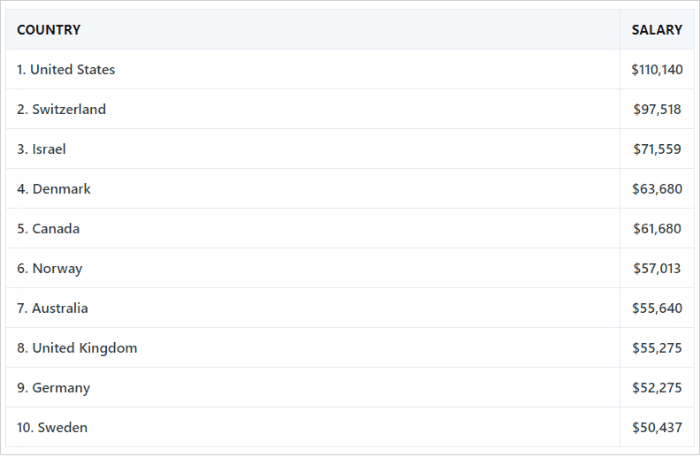The height and width of the screenshot is (456, 700).
Task: Select the $50,437 salary cell
Action: (x=657, y=427)
